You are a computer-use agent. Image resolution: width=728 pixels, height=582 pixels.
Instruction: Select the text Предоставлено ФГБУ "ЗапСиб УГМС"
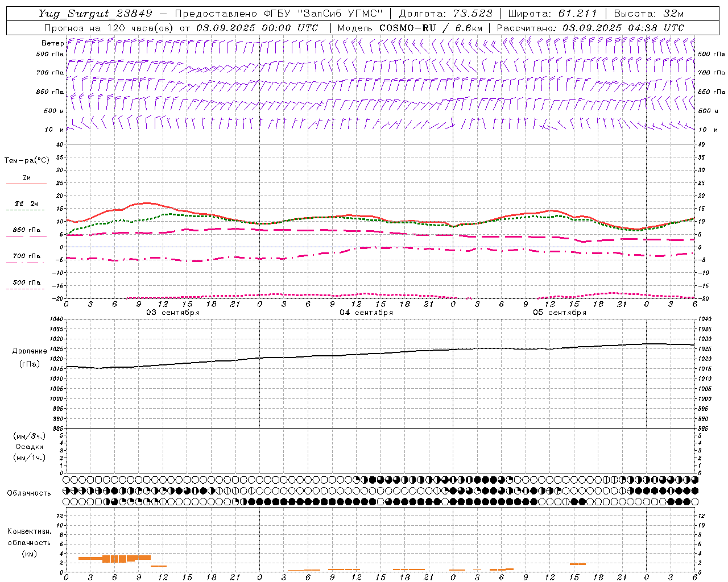279,14
